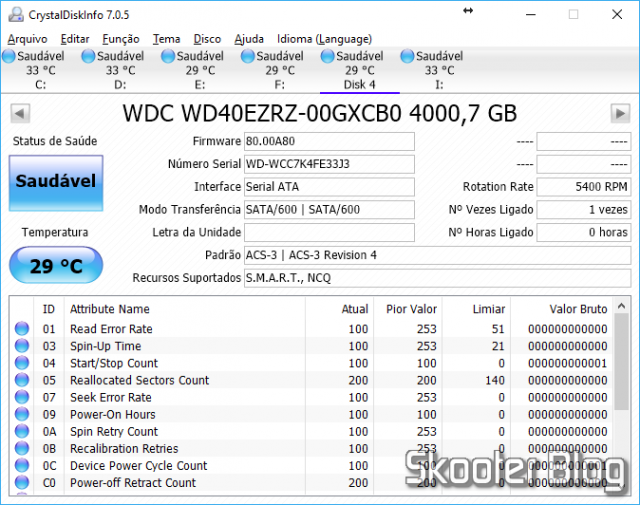Open the Editar menu
The image size is (640, 505).
coord(75,39)
